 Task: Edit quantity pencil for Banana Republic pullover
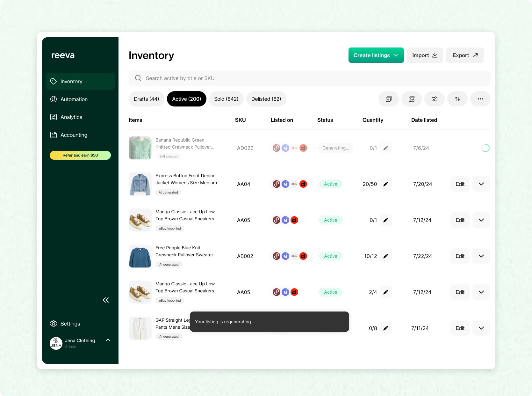386,148
